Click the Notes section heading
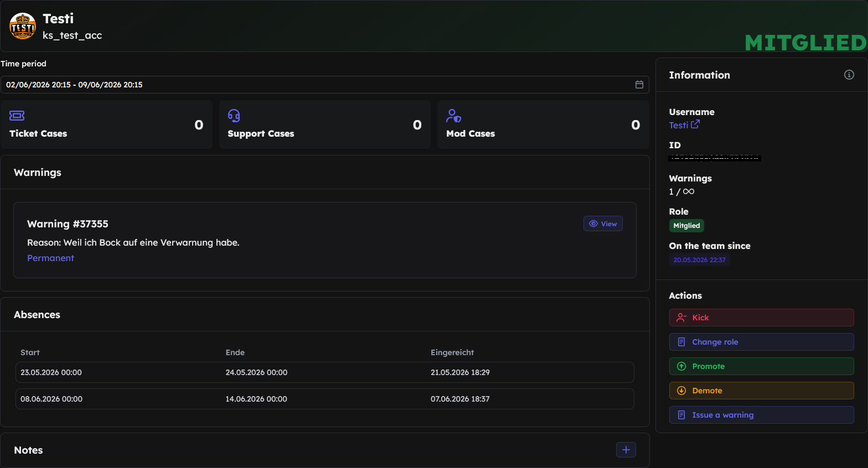 pos(28,450)
